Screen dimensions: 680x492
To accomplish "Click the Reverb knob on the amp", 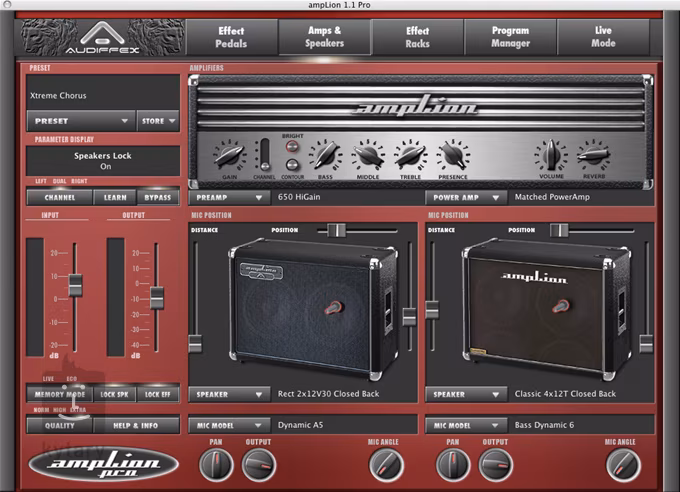I will point(593,155).
